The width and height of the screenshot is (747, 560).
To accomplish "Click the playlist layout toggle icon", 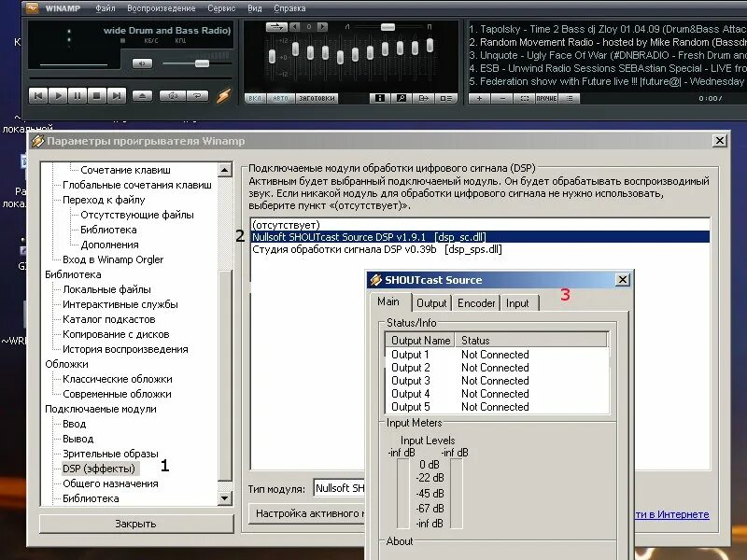I will click(x=445, y=98).
